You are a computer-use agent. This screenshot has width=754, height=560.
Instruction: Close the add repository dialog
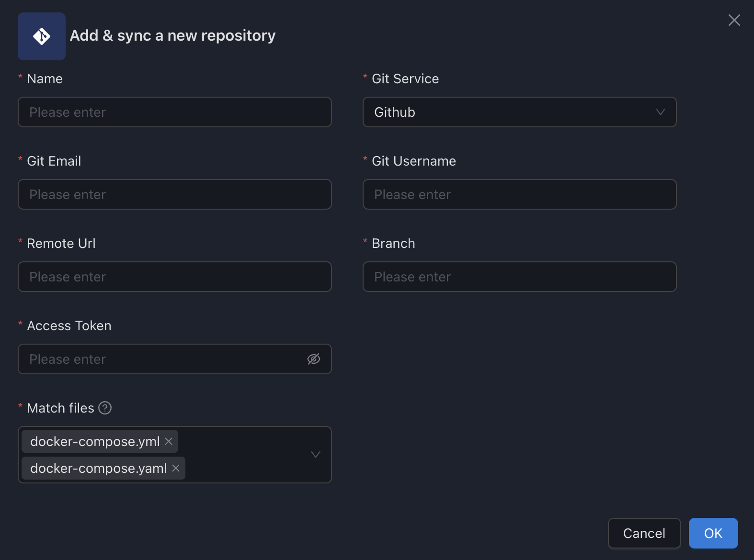click(734, 20)
